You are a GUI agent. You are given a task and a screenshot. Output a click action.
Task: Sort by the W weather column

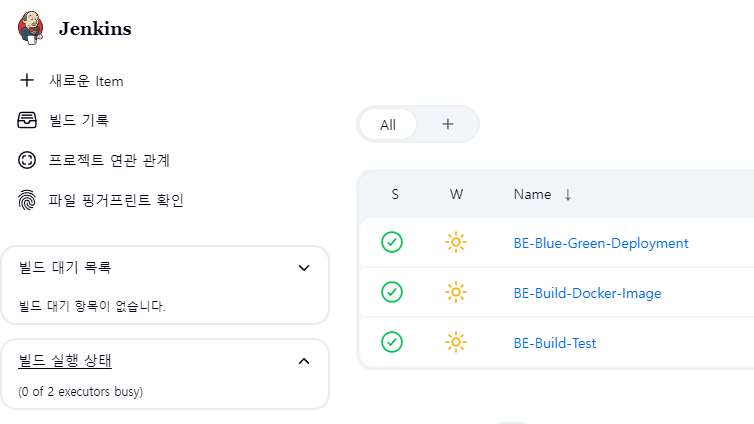point(456,194)
